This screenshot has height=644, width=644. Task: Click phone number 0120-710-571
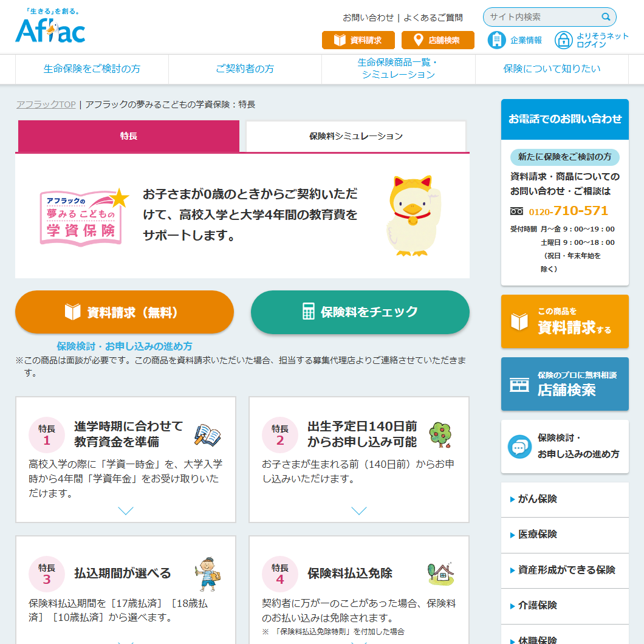point(568,211)
